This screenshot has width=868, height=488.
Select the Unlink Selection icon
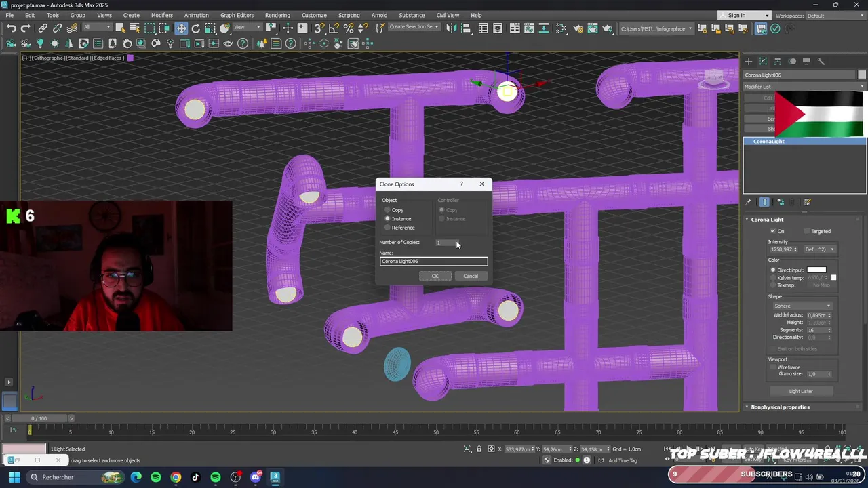58,28
